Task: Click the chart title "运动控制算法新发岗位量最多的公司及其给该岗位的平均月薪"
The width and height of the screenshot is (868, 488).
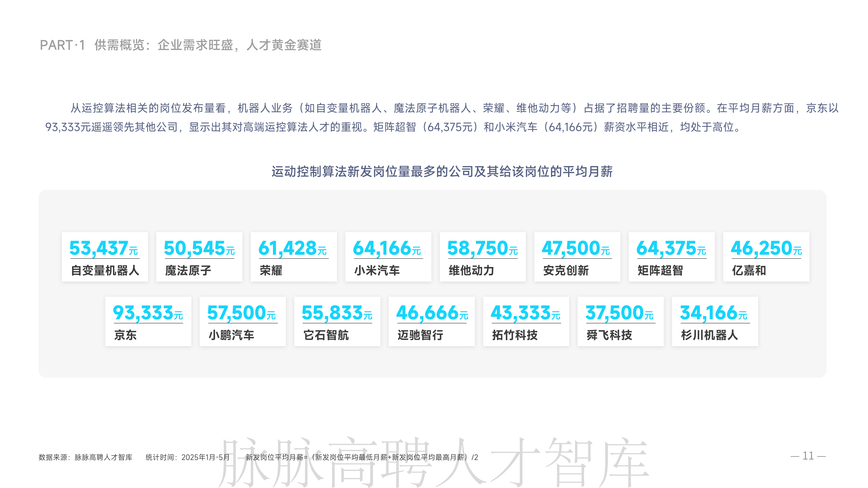Action: coord(442,171)
